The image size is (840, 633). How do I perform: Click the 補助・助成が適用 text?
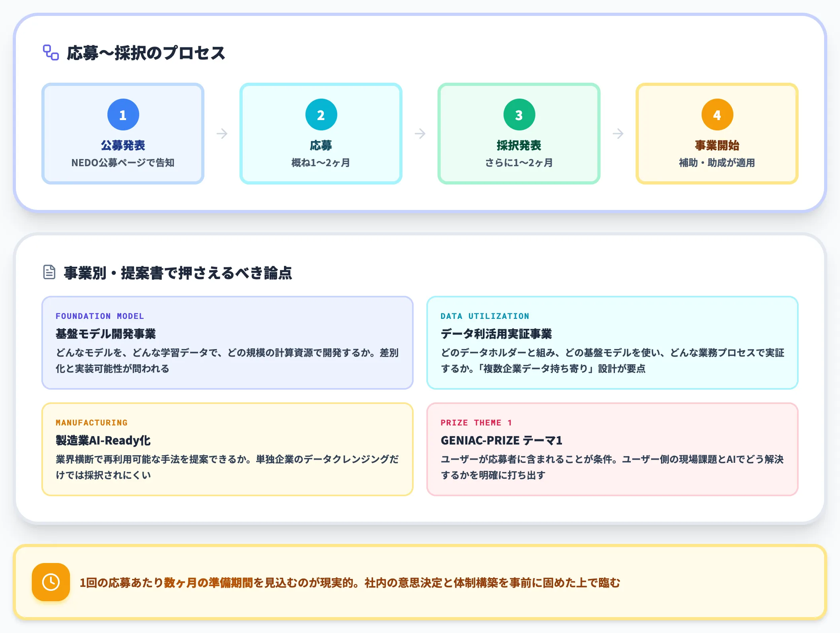717,163
